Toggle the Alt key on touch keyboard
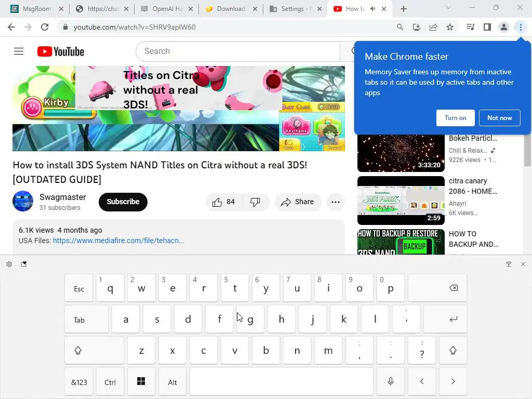 pos(172,382)
